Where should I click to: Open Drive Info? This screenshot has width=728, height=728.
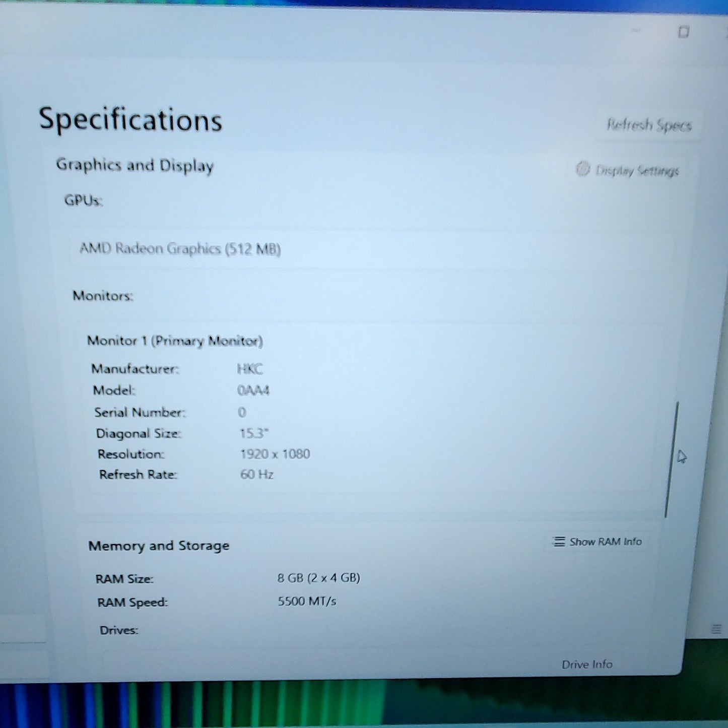[587, 665]
